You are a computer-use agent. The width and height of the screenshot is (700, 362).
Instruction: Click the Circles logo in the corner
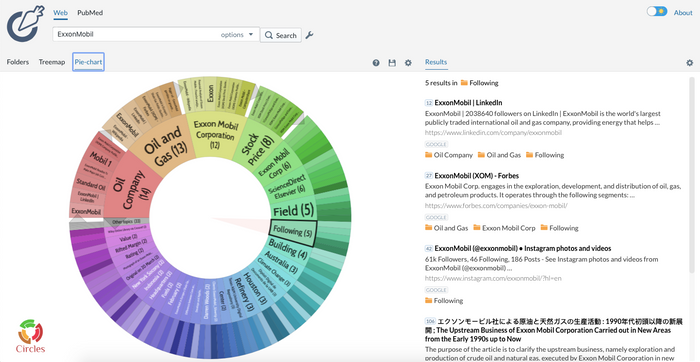30,336
